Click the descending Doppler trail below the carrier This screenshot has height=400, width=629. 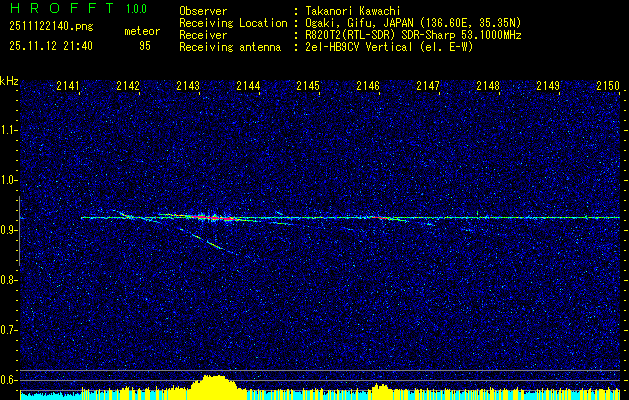209,242
